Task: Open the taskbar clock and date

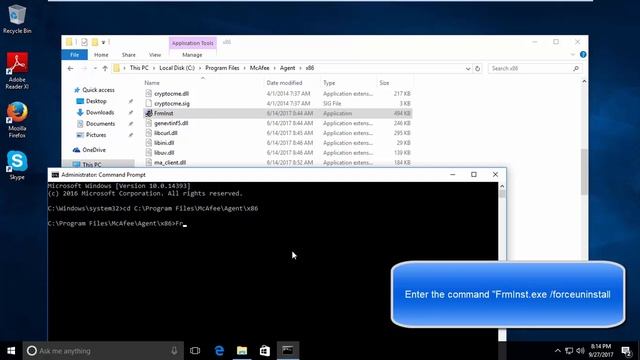Action: pos(601,351)
